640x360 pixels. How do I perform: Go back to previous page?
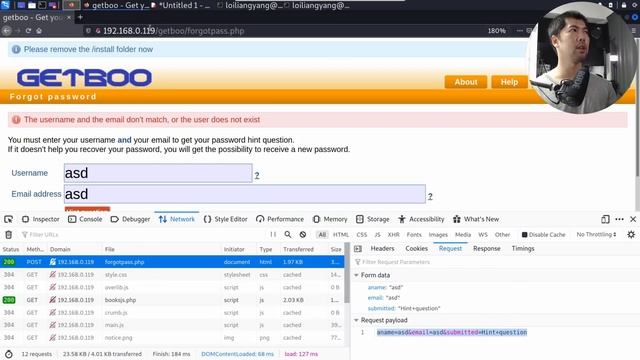7,31
